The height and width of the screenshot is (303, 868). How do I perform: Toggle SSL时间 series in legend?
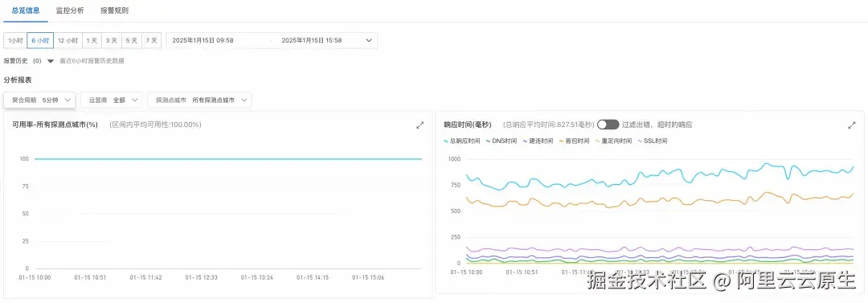[x=652, y=141]
